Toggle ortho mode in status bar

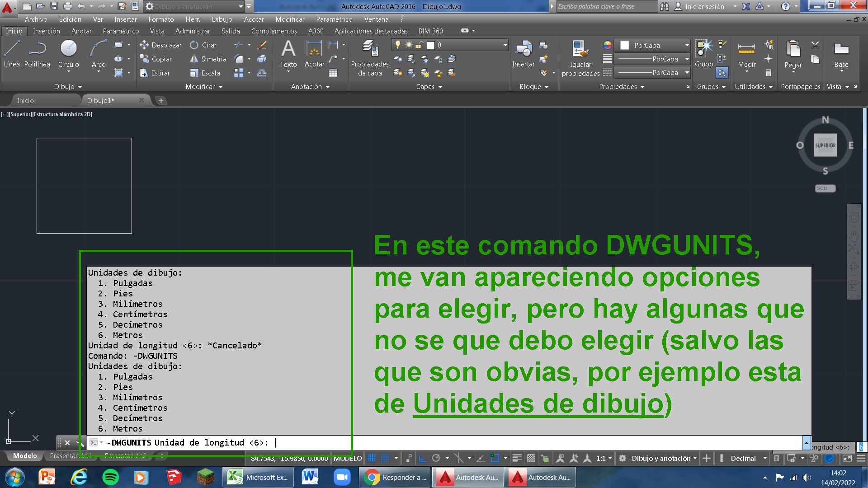tap(421, 458)
